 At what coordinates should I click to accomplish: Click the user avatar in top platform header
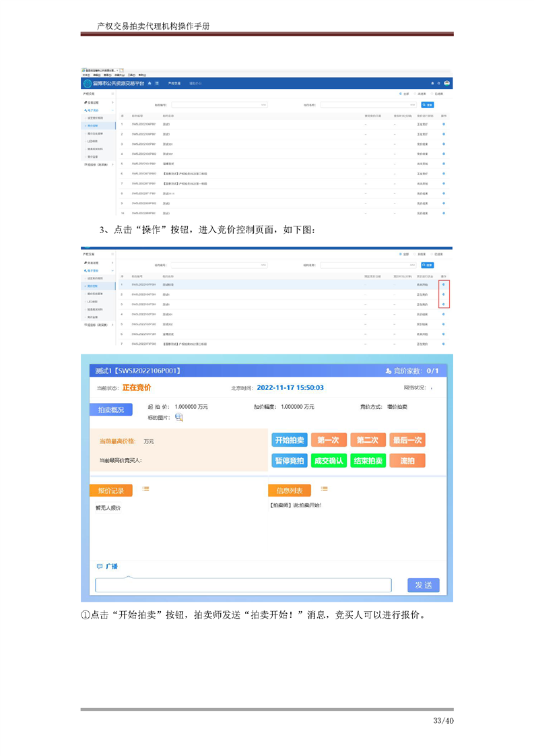(x=446, y=83)
